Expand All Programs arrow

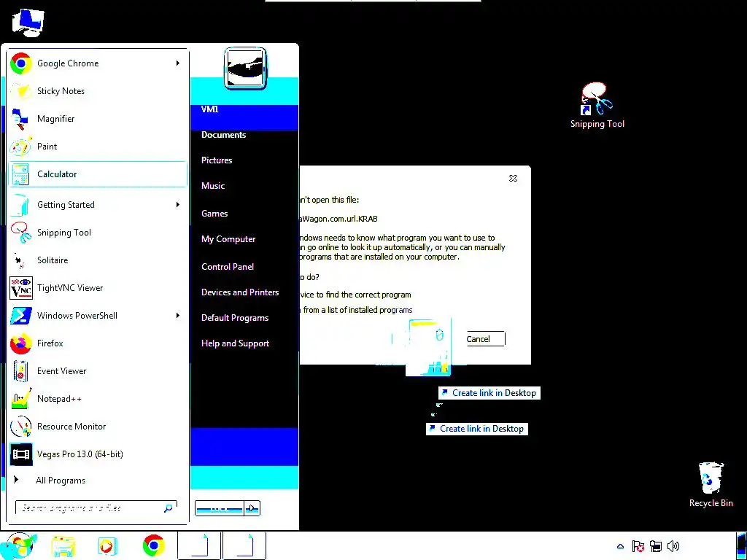pyautogui.click(x=16, y=480)
